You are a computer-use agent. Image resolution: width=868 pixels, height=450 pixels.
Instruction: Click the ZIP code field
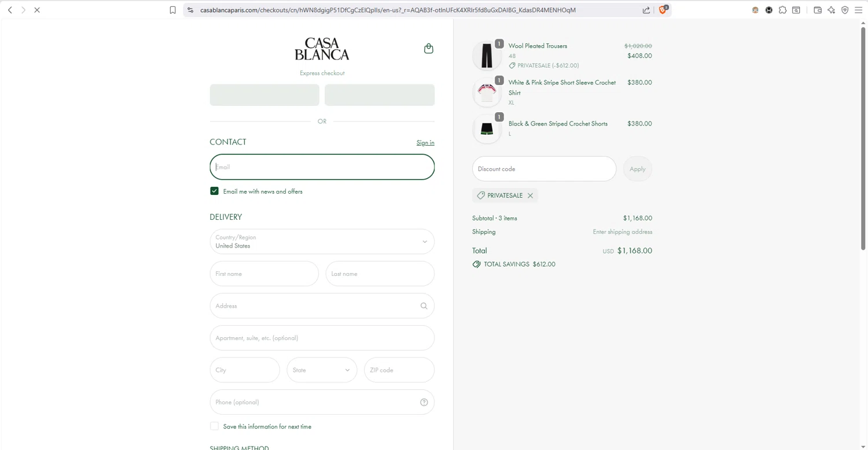399,370
